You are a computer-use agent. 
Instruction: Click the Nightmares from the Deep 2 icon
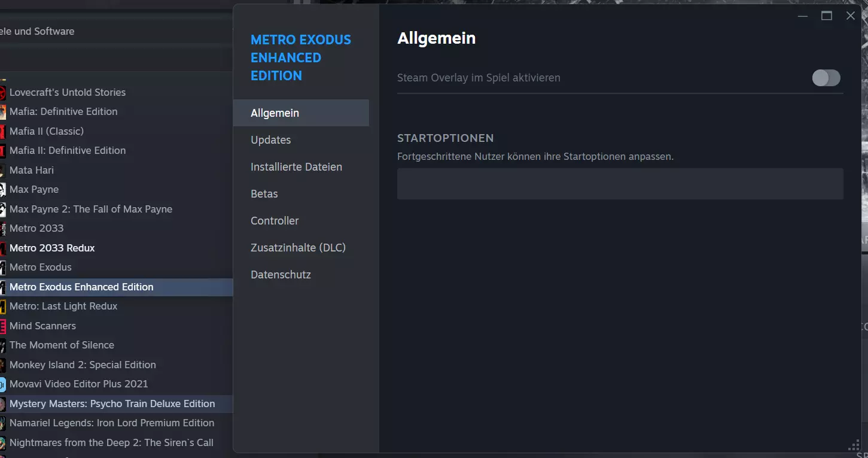2,442
